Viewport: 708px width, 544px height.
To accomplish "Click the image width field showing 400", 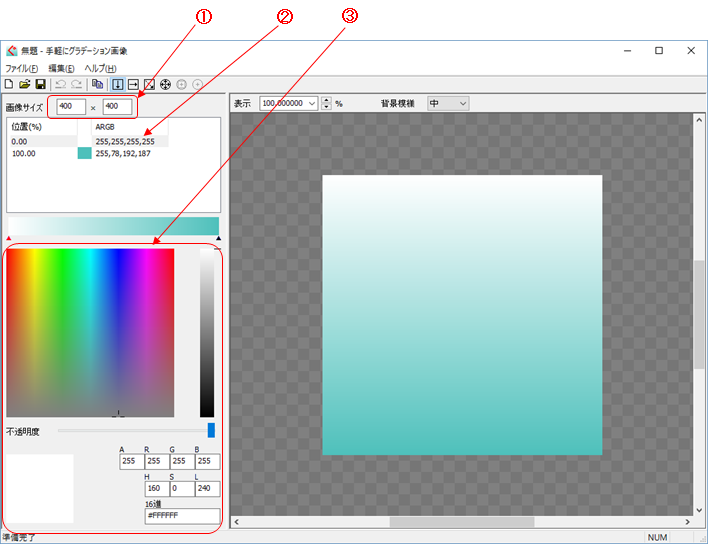I will point(71,107).
